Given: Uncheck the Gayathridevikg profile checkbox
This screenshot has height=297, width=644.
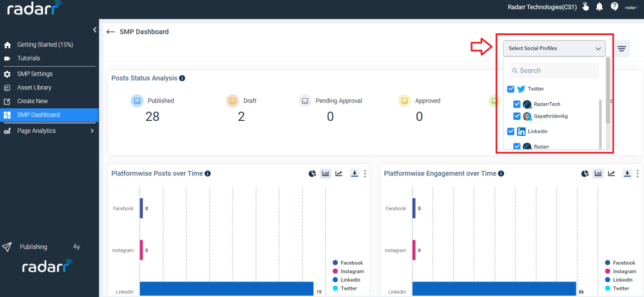Looking at the screenshot, I should tap(517, 116).
